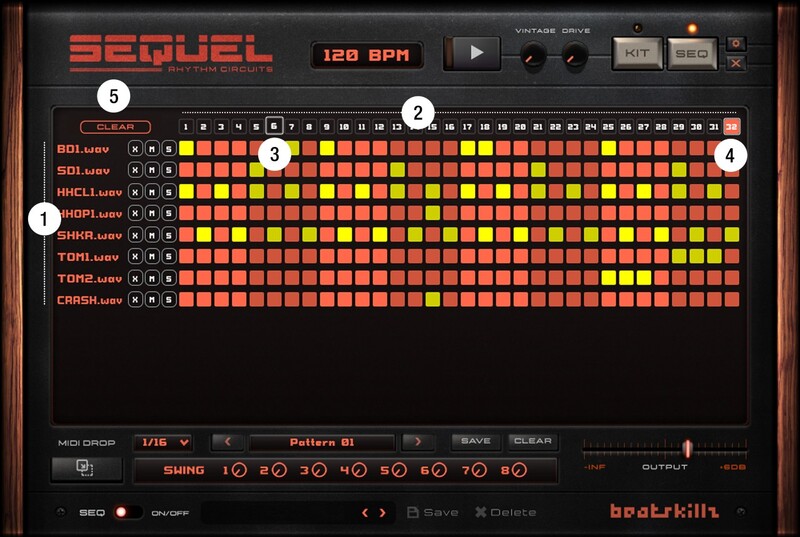This screenshot has width=800, height=537.
Task: Mute the TOM2.wav track
Action: pos(152,278)
